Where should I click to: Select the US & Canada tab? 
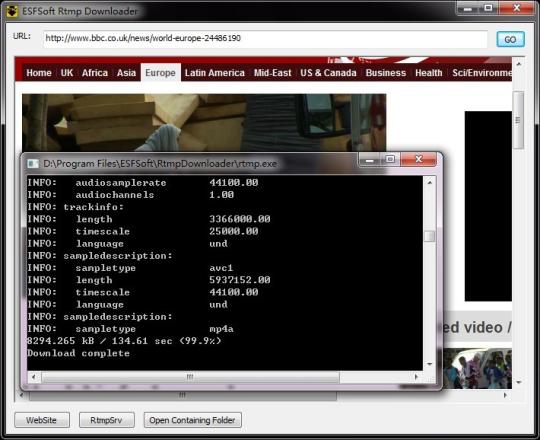328,73
